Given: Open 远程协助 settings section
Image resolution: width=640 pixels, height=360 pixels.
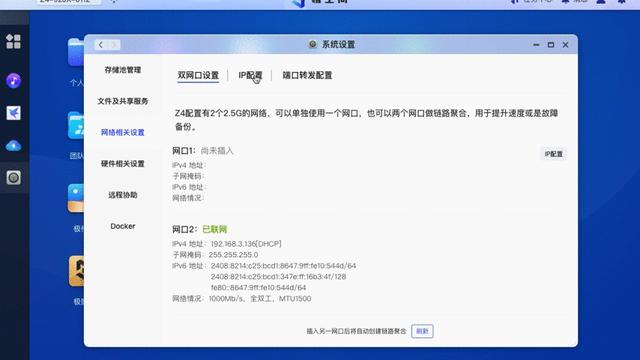Looking at the screenshot, I should click(x=122, y=195).
